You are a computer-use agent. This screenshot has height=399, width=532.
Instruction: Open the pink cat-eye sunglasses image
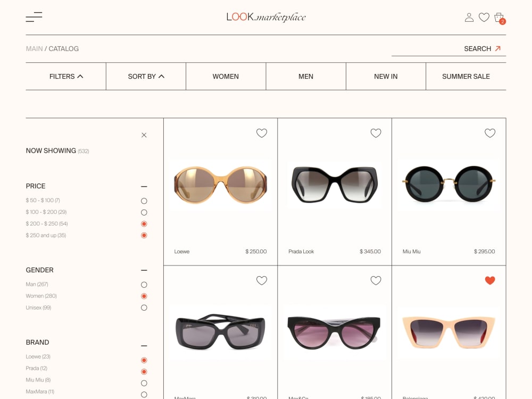335,332
